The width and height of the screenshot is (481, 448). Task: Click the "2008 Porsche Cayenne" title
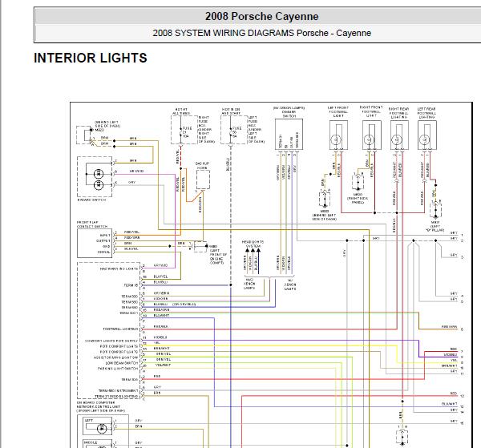click(x=261, y=16)
